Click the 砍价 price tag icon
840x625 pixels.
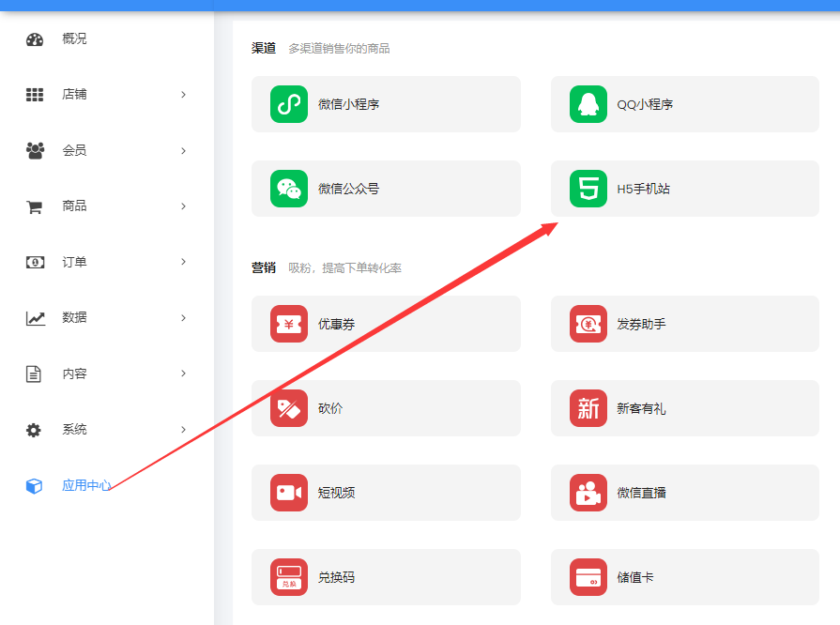pyautogui.click(x=289, y=408)
